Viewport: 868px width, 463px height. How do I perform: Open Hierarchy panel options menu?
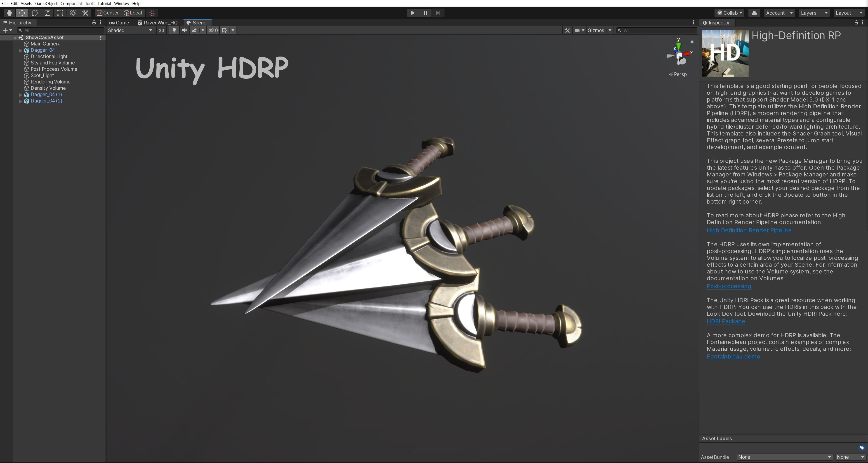click(x=100, y=23)
